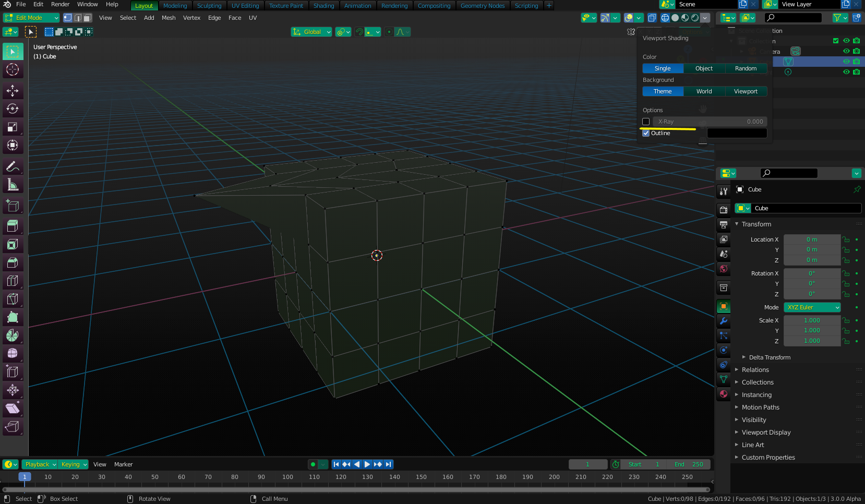Toggle Collection exclude checkbox in outliner

point(836,41)
